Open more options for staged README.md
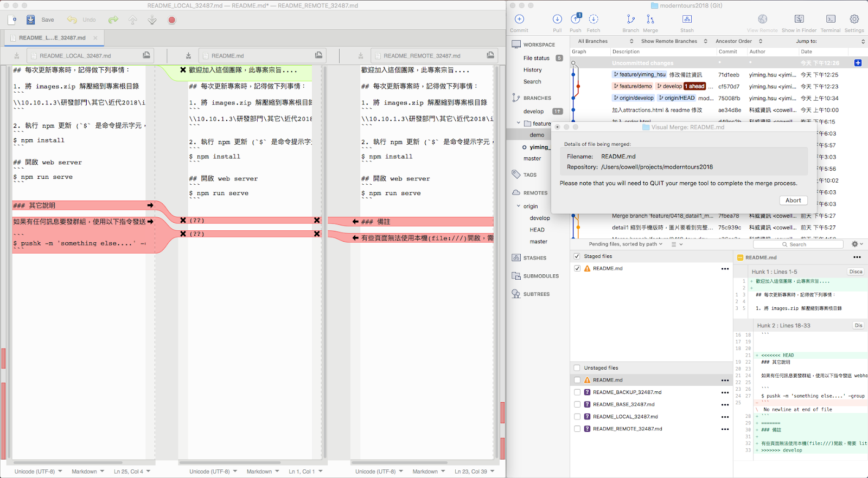This screenshot has width=868, height=478. (725, 269)
